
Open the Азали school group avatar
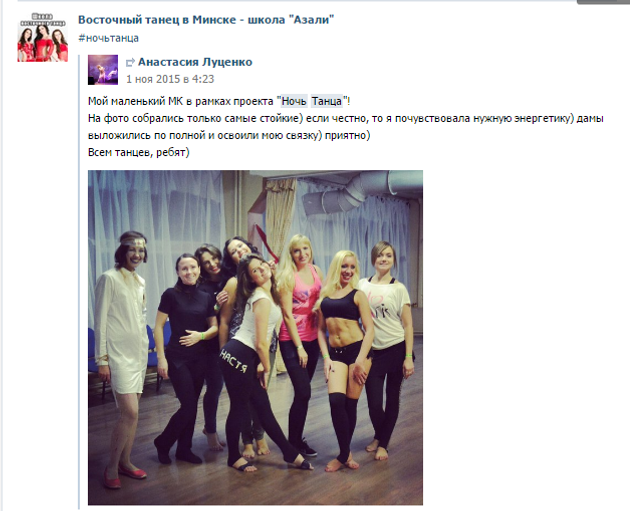click(x=42, y=37)
